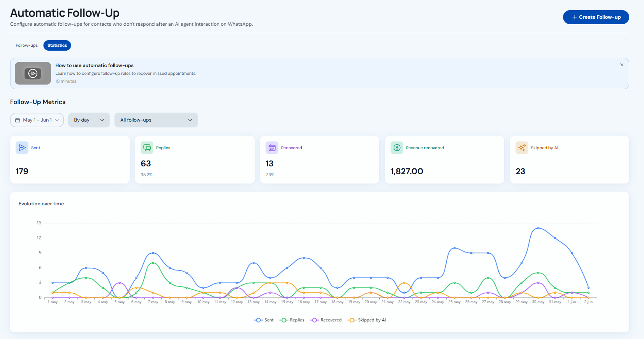Image resolution: width=644 pixels, height=339 pixels.
Task: Click the Sent data point on 25 may
Action: 454,248
